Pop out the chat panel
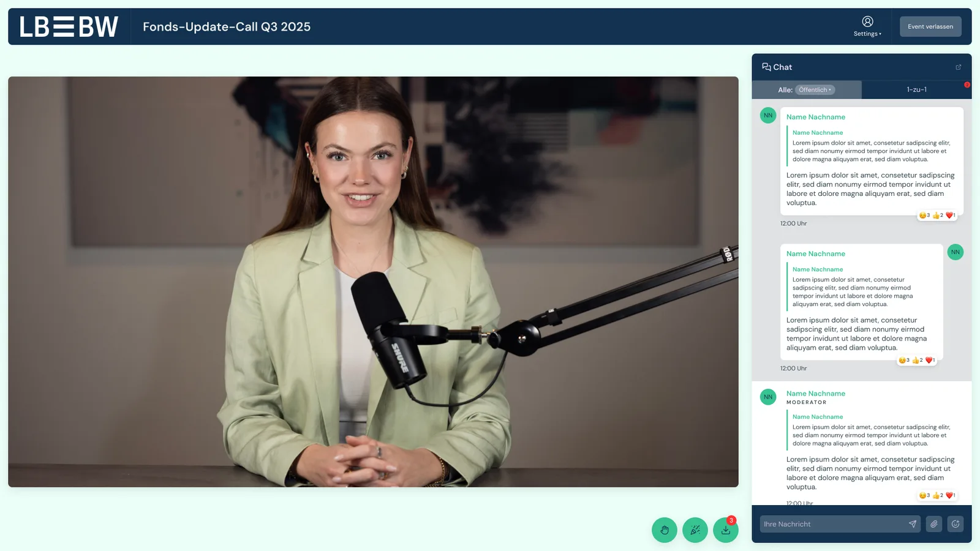 [x=959, y=67]
